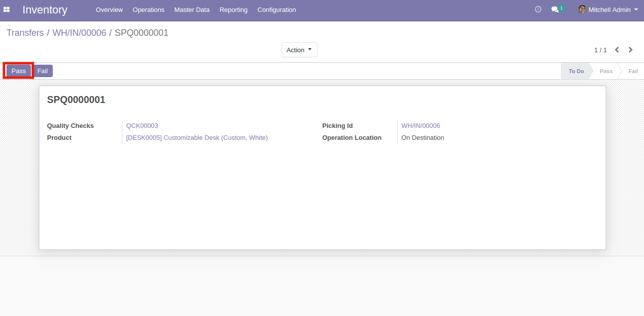This screenshot has height=316, width=644.
Task: Open quality check QCK00003 link
Action: tap(142, 126)
